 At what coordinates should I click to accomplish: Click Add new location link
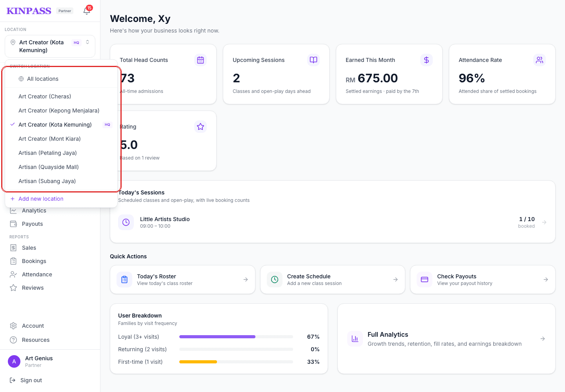[41, 199]
